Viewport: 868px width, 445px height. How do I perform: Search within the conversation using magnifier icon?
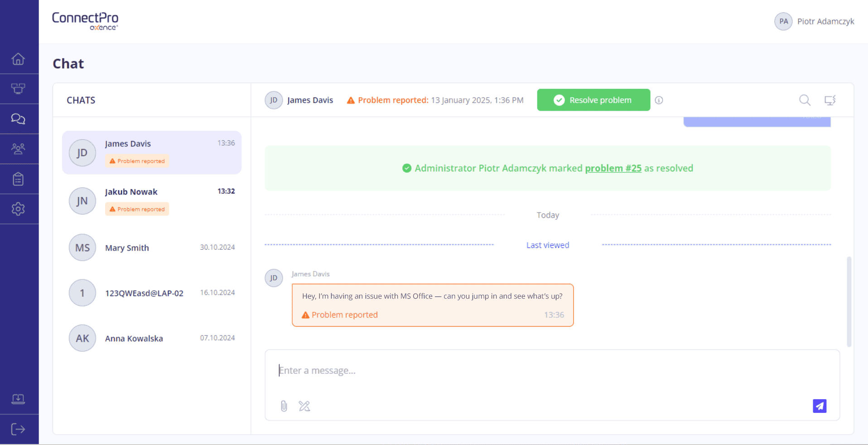805,100
